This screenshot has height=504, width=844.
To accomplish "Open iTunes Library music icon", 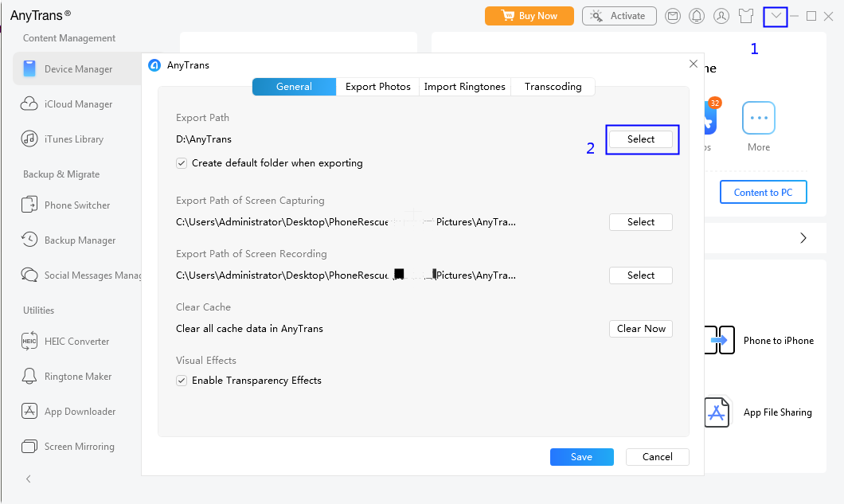I will click(29, 139).
